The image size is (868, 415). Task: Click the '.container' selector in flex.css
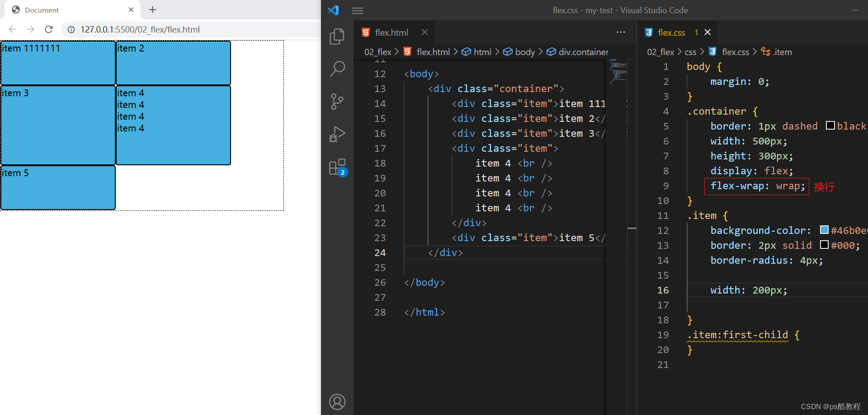pyautogui.click(x=717, y=112)
